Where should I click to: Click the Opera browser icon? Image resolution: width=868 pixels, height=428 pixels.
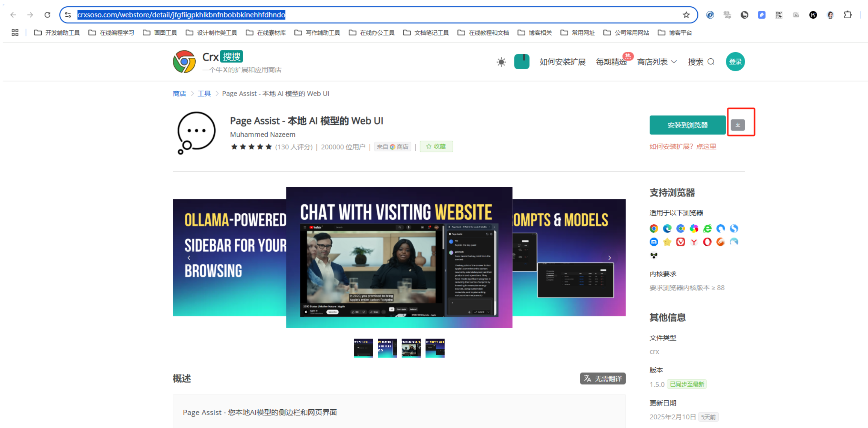(x=707, y=242)
